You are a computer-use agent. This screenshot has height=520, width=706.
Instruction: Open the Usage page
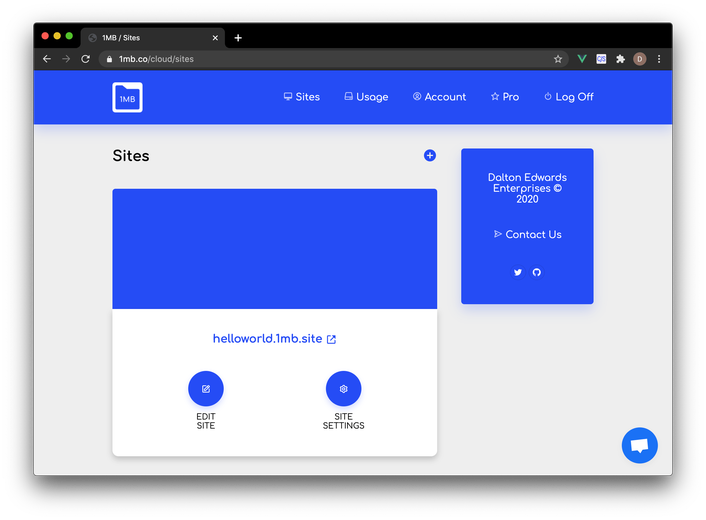pyautogui.click(x=366, y=97)
